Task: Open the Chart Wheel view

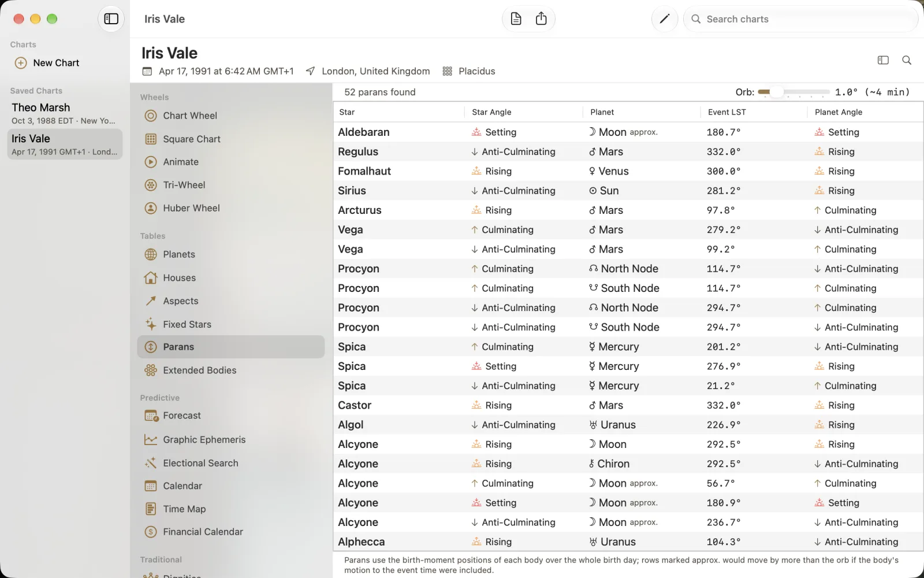Action: (231, 116)
